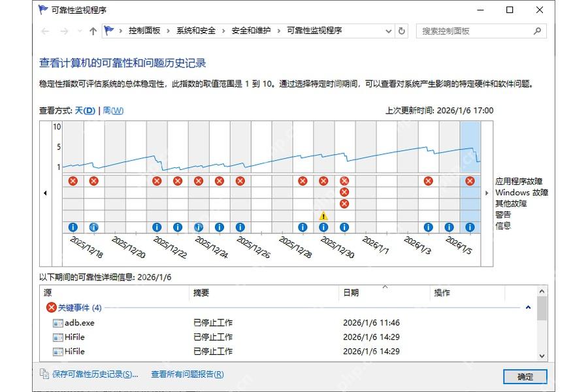The image size is (588, 392).
Task: Select the information icon for 2025/12/18
Action: [x=73, y=227]
